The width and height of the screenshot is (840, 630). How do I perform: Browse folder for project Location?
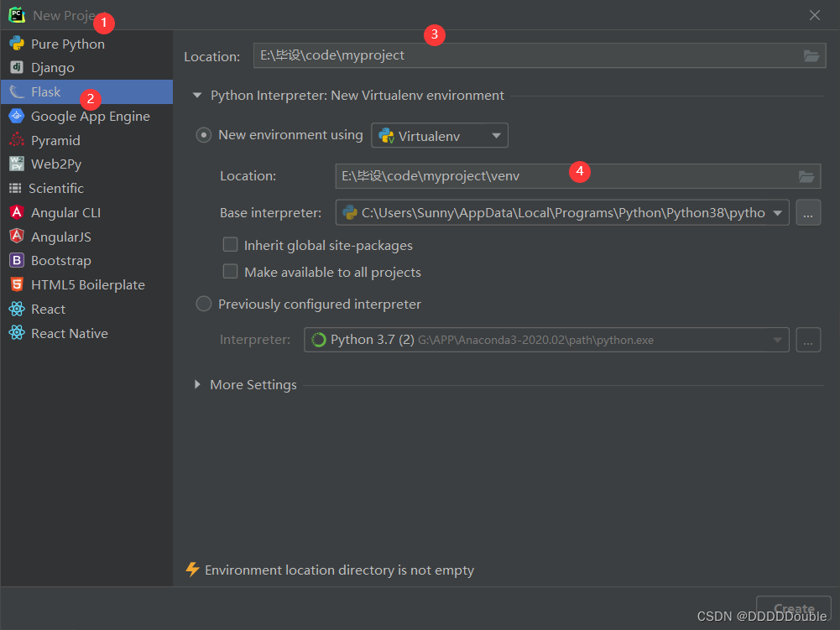[811, 55]
